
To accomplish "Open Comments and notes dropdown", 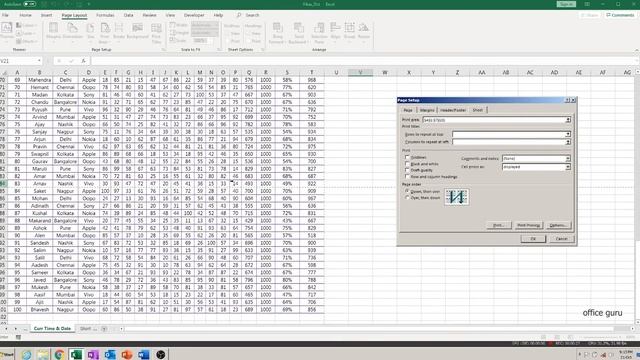I will [x=568, y=158].
